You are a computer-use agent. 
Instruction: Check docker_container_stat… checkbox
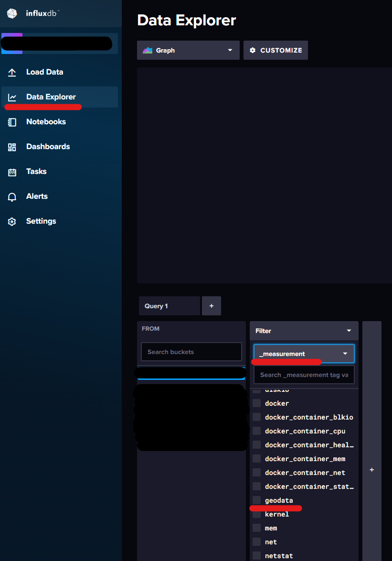tap(256, 486)
